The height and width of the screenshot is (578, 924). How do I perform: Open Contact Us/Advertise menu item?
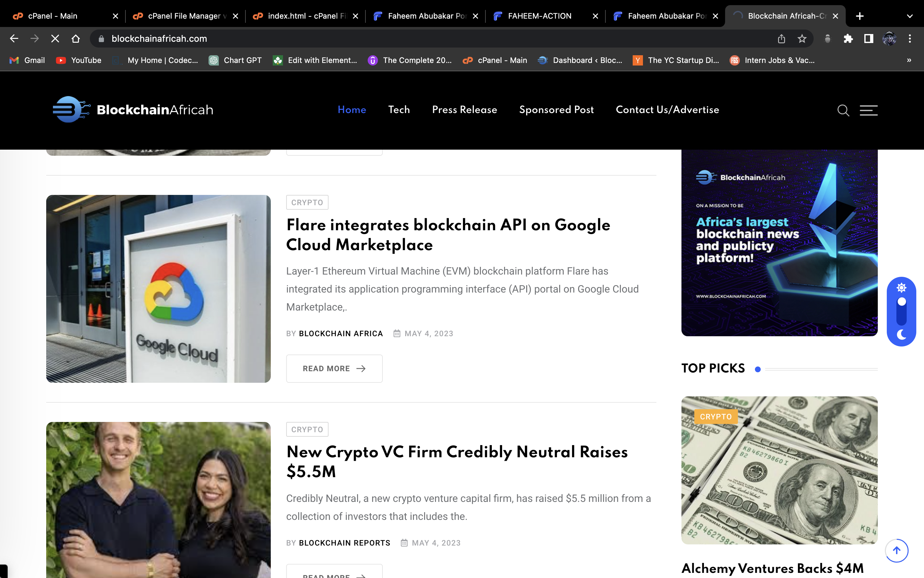pos(667,110)
